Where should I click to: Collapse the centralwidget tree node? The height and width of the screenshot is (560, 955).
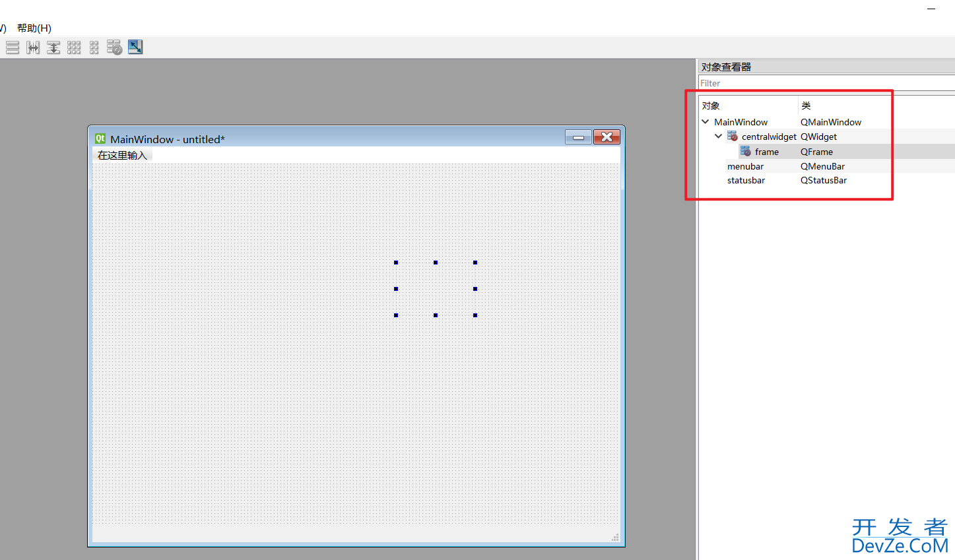coord(719,136)
